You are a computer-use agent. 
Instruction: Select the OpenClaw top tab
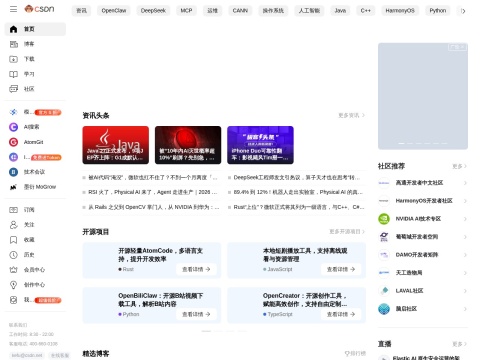coord(114,11)
